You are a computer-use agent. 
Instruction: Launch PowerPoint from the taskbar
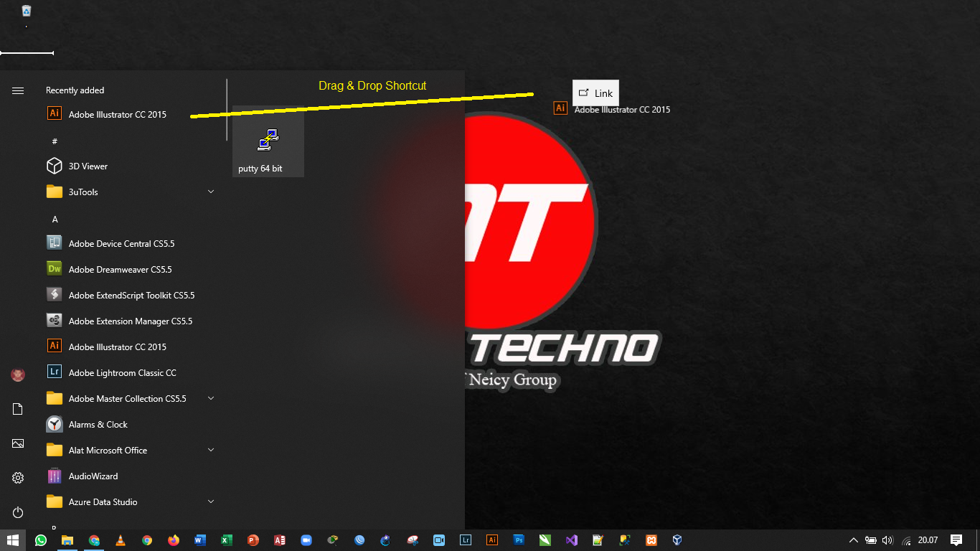click(x=253, y=540)
